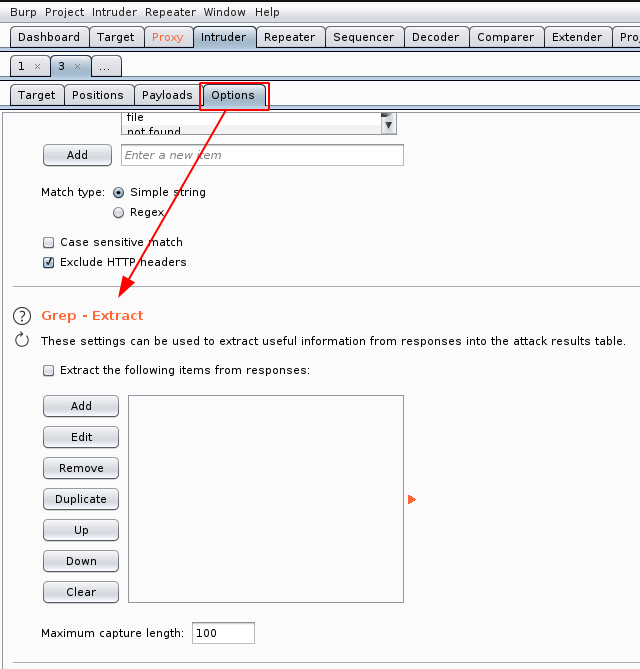Viewport: 640px width, 669px height.
Task: Select Intruder attack tab 1
Action: (x=21, y=67)
